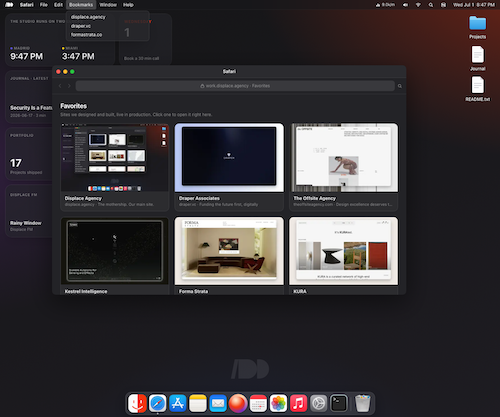This screenshot has width=500, height=417.
Task: Open The Offsite Agency favorite link
Action: pos(314,198)
